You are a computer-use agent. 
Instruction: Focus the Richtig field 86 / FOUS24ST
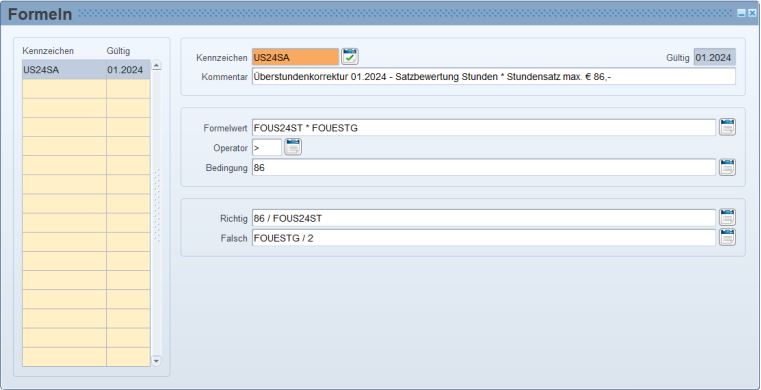483,218
